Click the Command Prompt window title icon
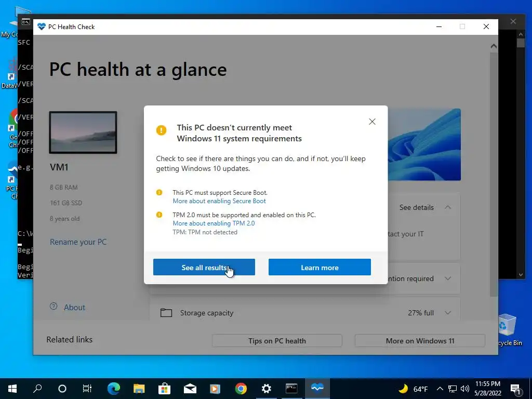The height and width of the screenshot is (399, 532). tap(26, 22)
